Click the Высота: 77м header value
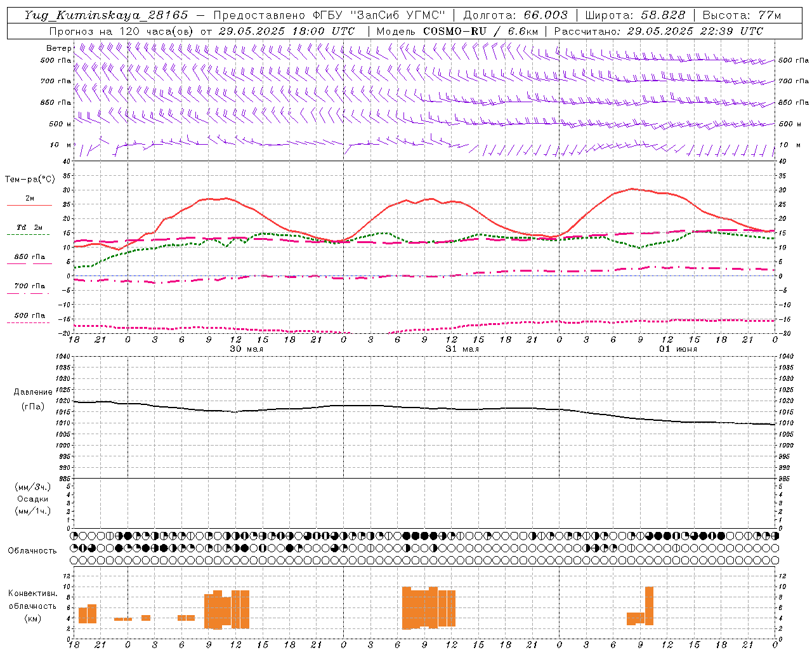The image size is (812, 650). pos(742,15)
